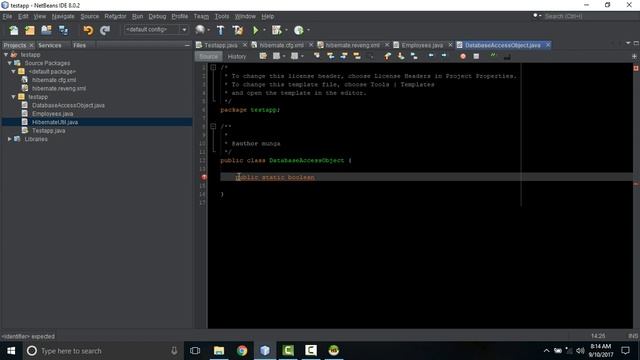Switch to the Employees.java tab
Viewport: 640px width, 360px height.
422,45
